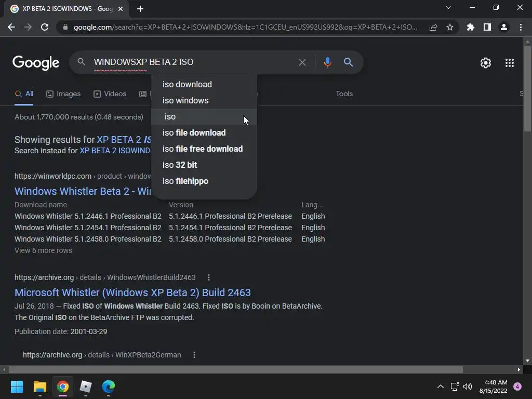The width and height of the screenshot is (532, 399).
Task: Switch to the All results tab
Action: 24,94
